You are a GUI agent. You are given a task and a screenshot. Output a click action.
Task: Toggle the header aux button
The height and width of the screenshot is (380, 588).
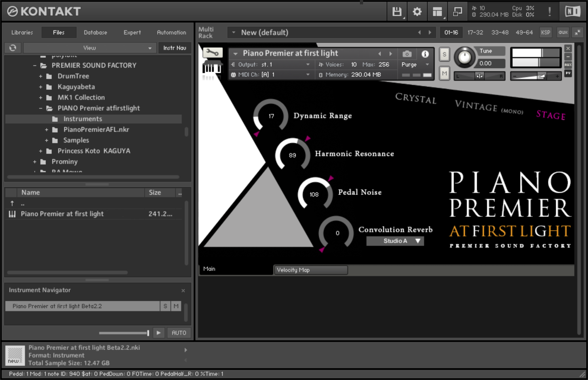pyautogui.click(x=563, y=32)
